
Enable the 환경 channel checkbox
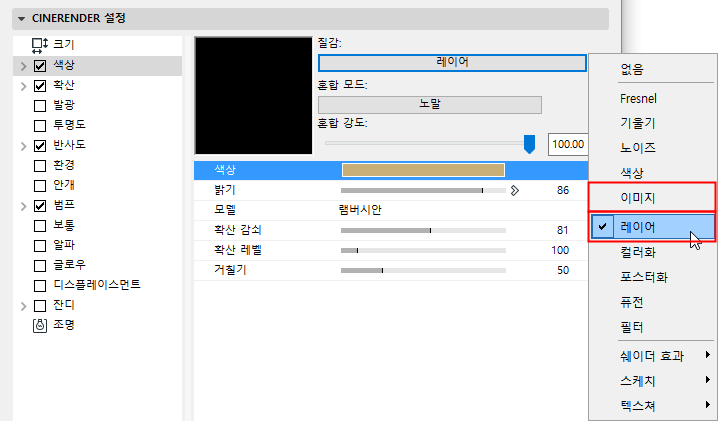click(40, 166)
